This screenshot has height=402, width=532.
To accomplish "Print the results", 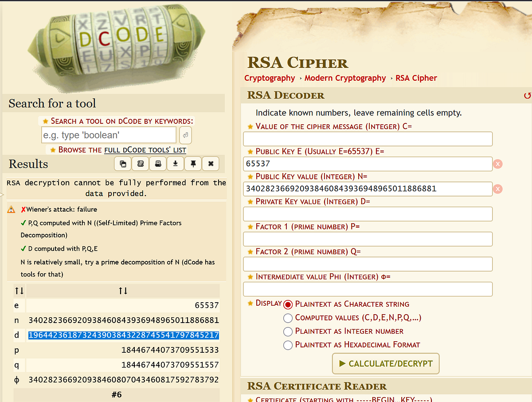I will point(158,164).
